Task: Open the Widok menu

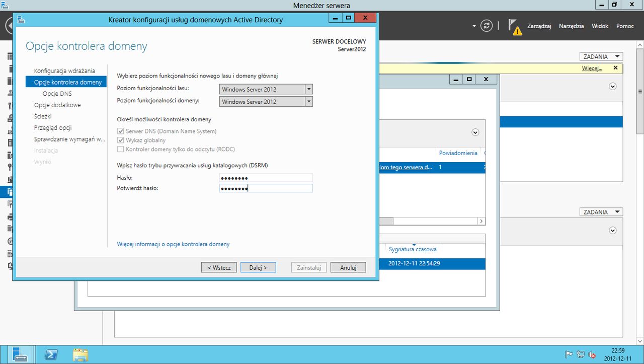Action: pos(600,26)
